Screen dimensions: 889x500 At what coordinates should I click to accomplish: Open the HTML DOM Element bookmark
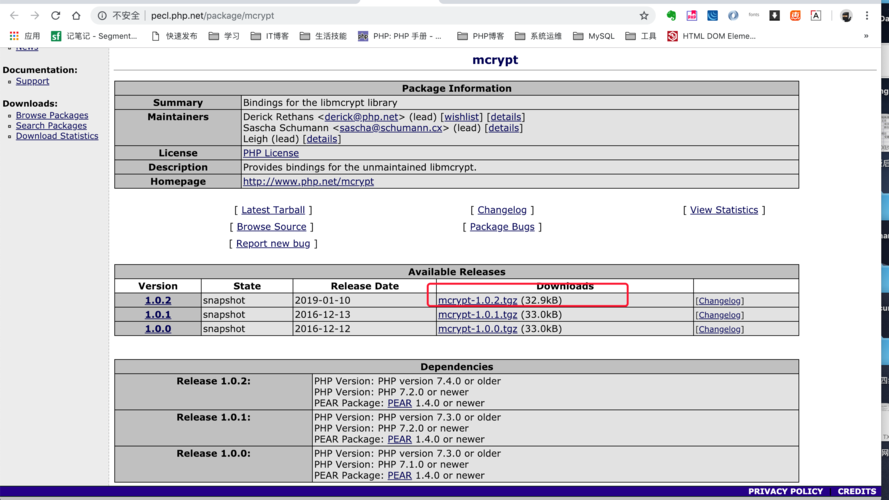[712, 36]
